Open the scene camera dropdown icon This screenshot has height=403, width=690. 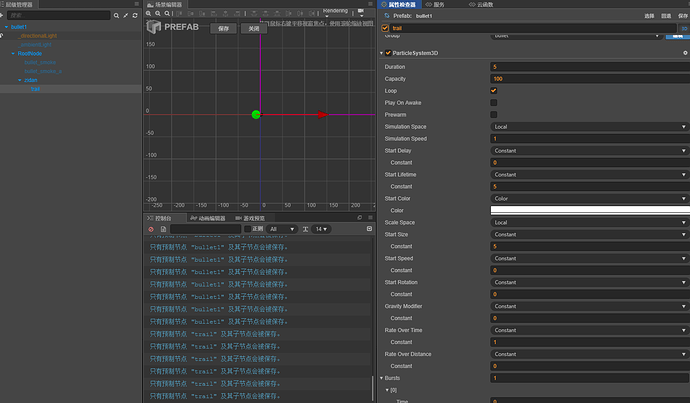[x=361, y=11]
